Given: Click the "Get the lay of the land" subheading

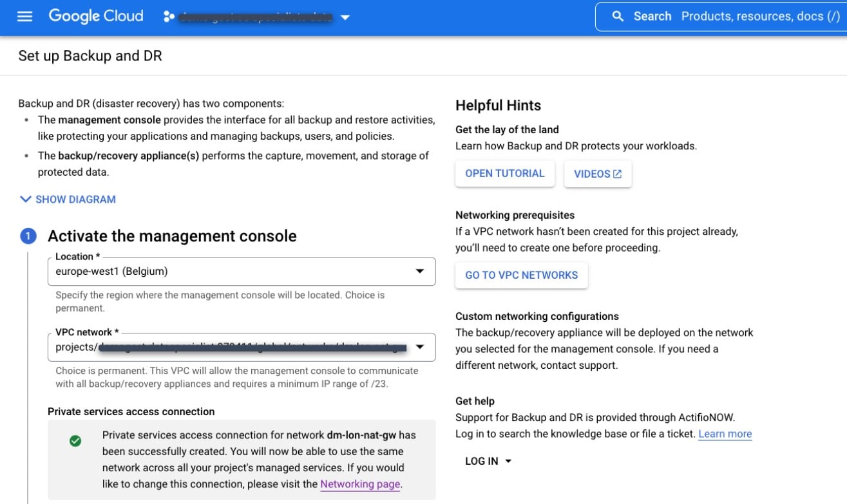Looking at the screenshot, I should (507, 129).
